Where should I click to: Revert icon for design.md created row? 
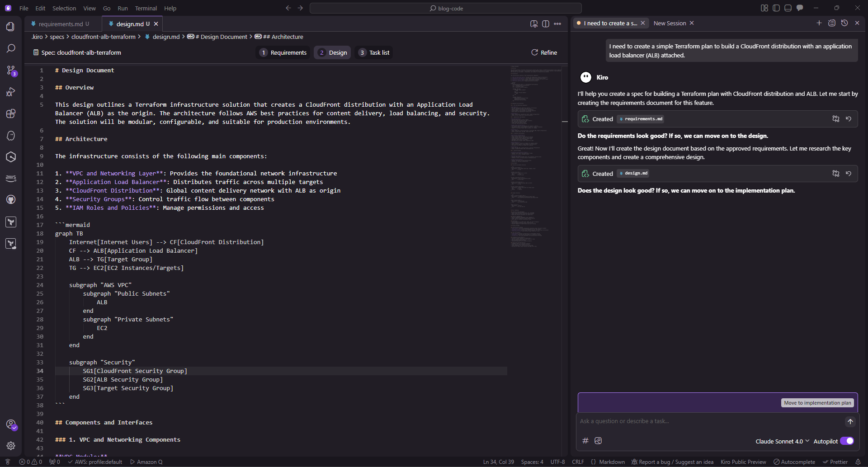pyautogui.click(x=849, y=174)
